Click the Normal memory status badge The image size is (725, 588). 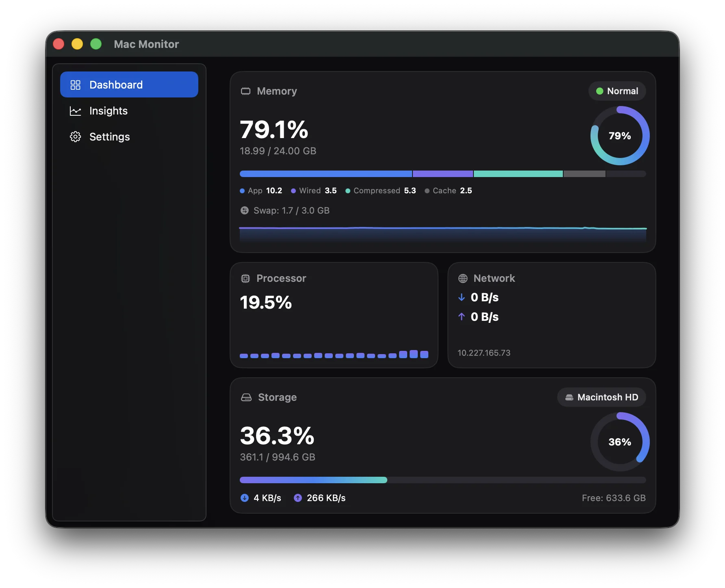click(x=617, y=91)
